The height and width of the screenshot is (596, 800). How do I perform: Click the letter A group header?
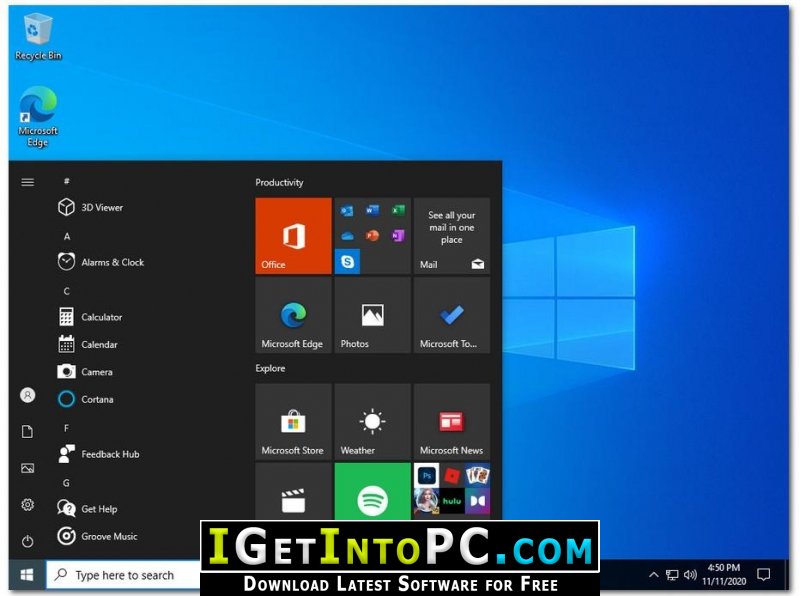click(67, 236)
